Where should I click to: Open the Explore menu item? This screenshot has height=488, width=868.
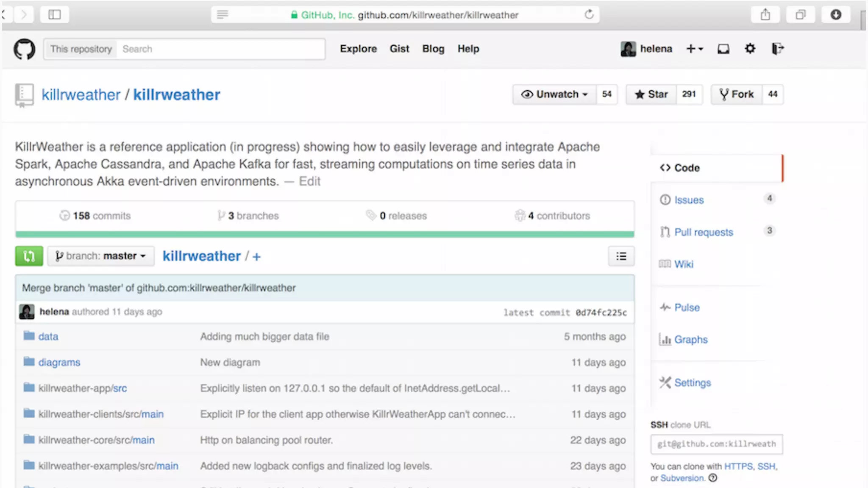coord(358,49)
